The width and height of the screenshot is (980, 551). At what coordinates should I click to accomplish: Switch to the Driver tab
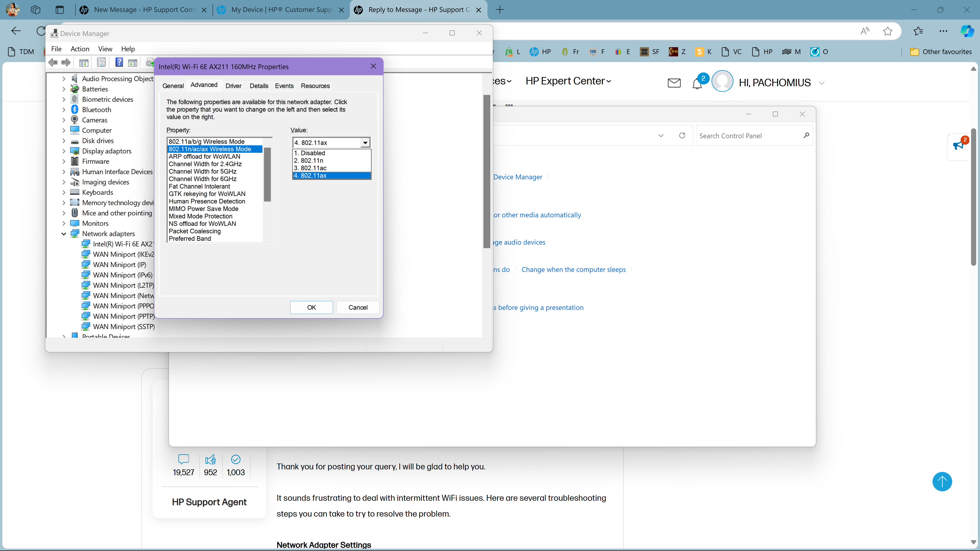pos(234,86)
